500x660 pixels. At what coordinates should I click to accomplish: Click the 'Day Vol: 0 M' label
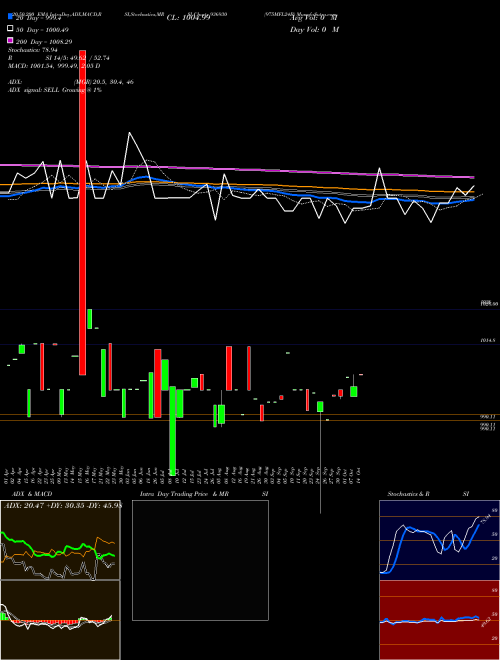click(314, 30)
